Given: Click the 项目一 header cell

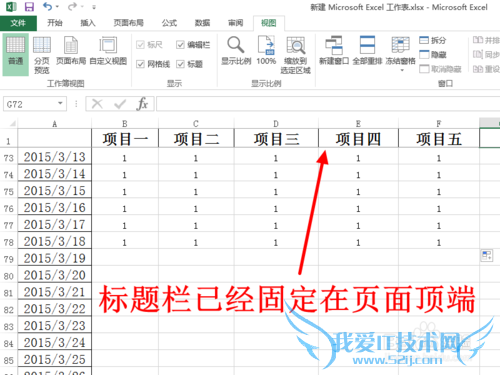Looking at the screenshot, I should pos(125,139).
